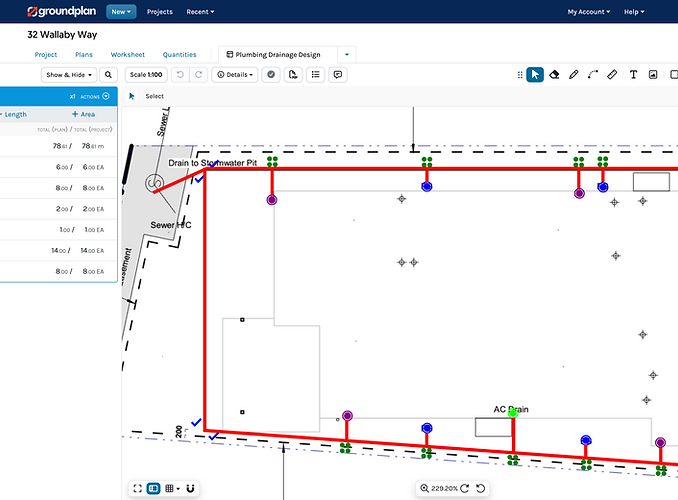Switch to the Worksheet tab
Screen dimensions: 678x500
click(x=128, y=54)
